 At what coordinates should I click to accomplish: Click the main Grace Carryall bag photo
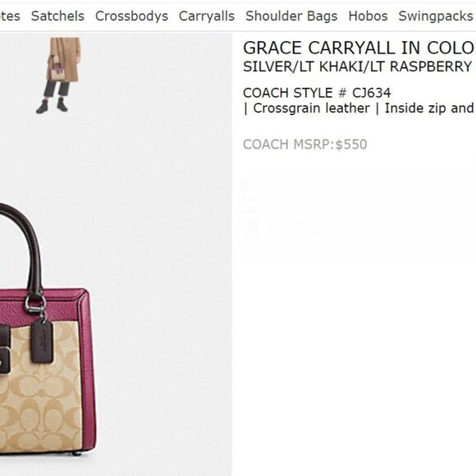pos(48,329)
